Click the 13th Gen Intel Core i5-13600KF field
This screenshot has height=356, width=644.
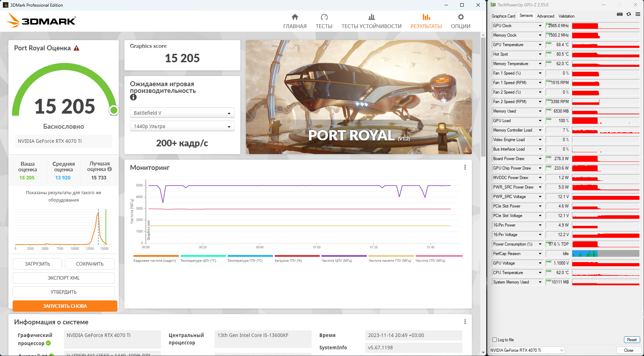[x=263, y=339]
